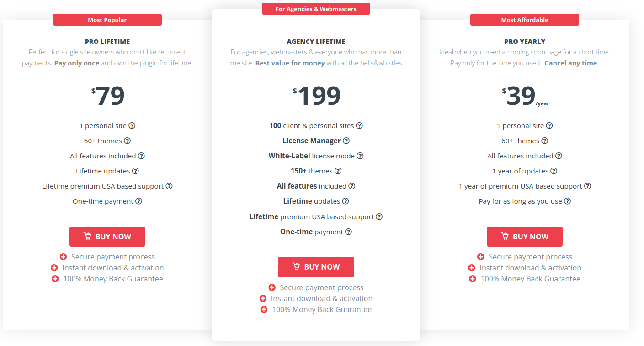Click question icon next to '60+ themes' in Pro Yearly
This screenshot has width=644, height=346.
click(x=544, y=141)
